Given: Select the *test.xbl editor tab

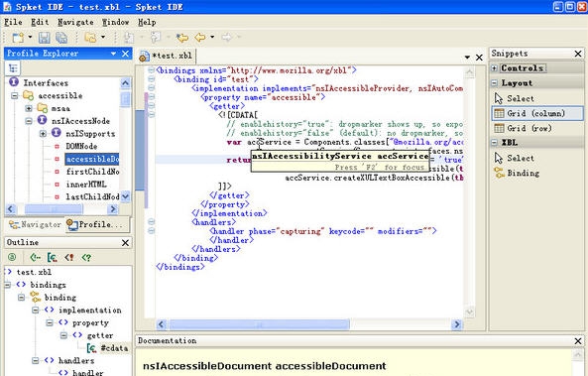Looking at the screenshot, I should (x=167, y=56).
